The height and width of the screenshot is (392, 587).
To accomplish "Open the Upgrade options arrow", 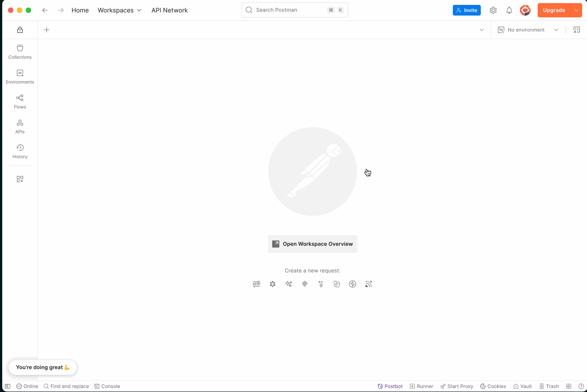I will coord(576,10).
